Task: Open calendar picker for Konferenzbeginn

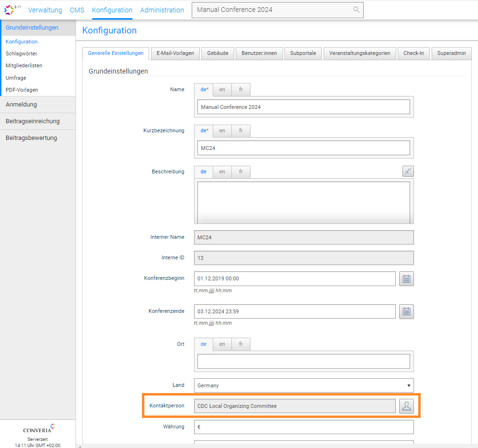Action: point(406,278)
